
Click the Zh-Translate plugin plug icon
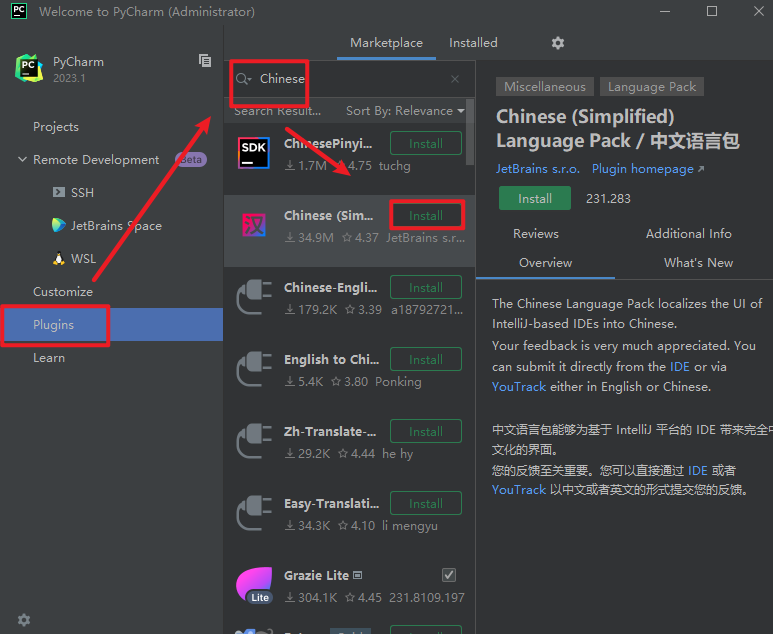click(253, 441)
